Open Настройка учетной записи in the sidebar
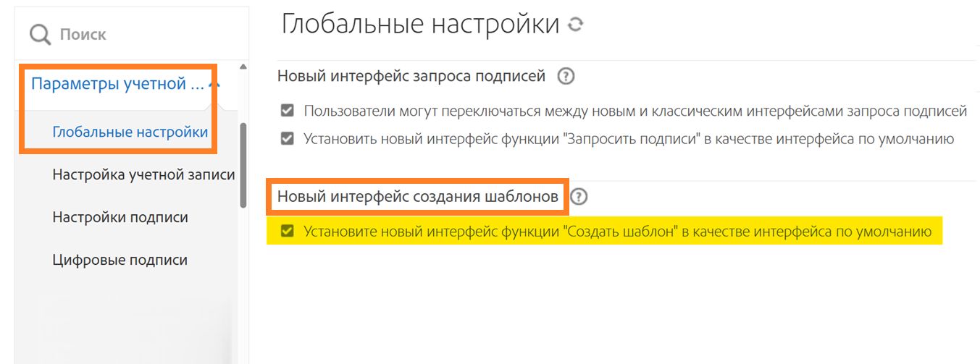Image resolution: width=980 pixels, height=364 pixels. [x=143, y=174]
